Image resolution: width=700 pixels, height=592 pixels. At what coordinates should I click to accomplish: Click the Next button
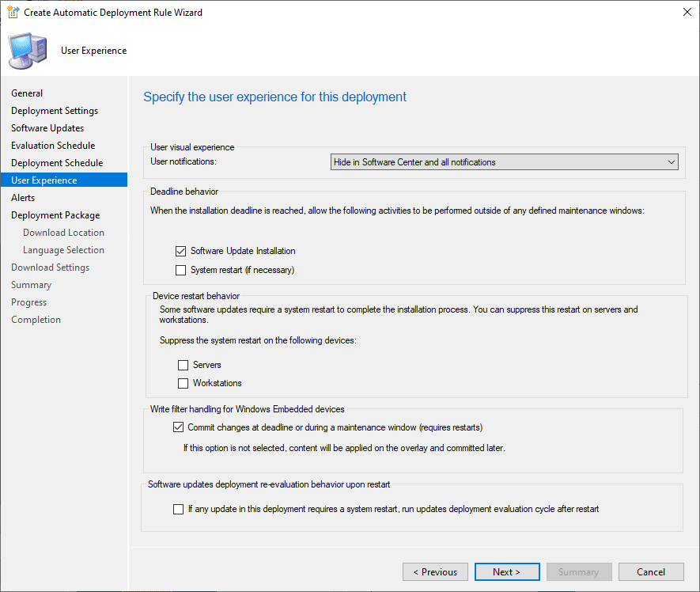pyautogui.click(x=506, y=571)
